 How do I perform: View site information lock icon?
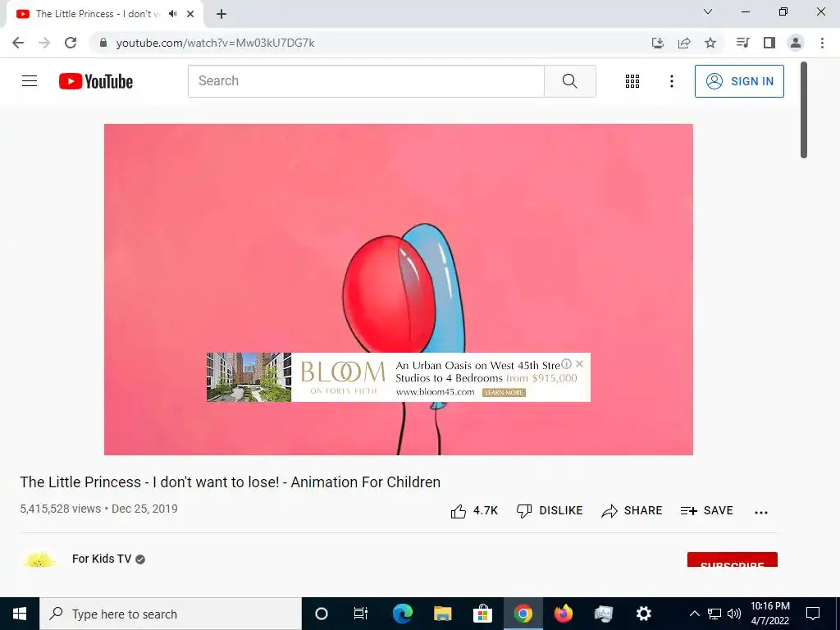pos(103,43)
